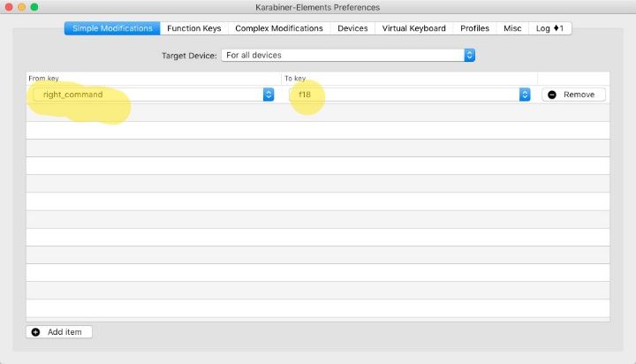This screenshot has width=636, height=364.
Task: View the Log tab
Action: (549, 28)
